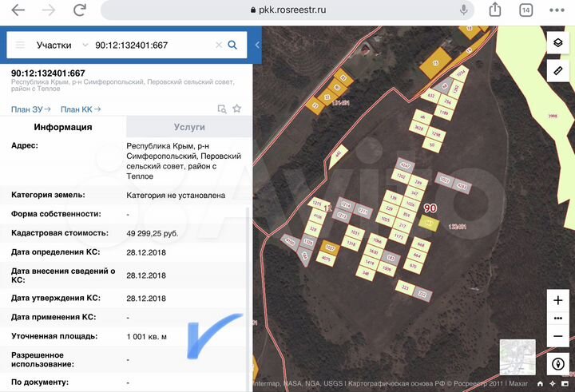
Task: Open the tabs counter showing 14
Action: [525, 10]
